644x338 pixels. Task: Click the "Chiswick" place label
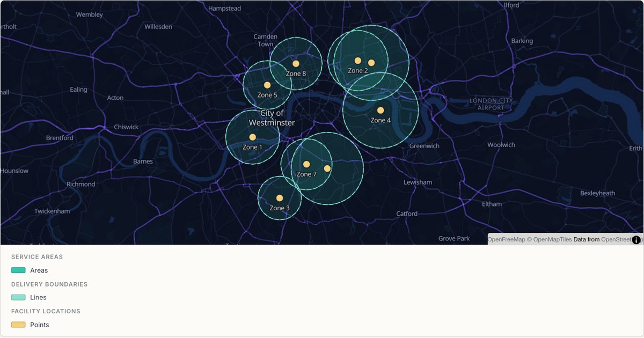pyautogui.click(x=126, y=127)
